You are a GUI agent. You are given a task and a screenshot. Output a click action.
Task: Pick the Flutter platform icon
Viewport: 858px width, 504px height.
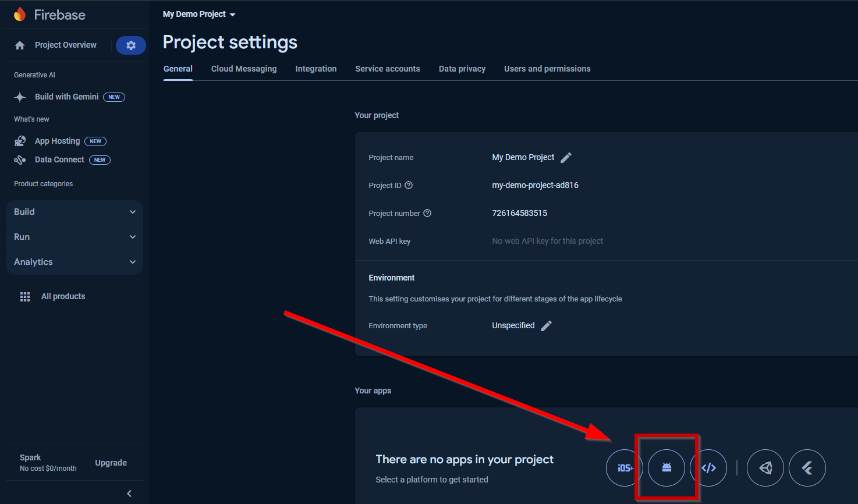807,468
